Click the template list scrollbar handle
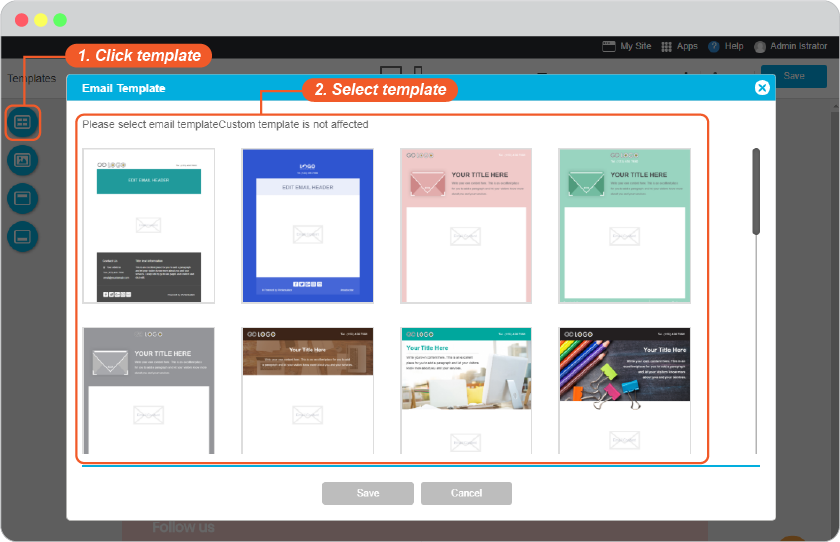Viewport: 840px width, 542px height. click(x=756, y=192)
